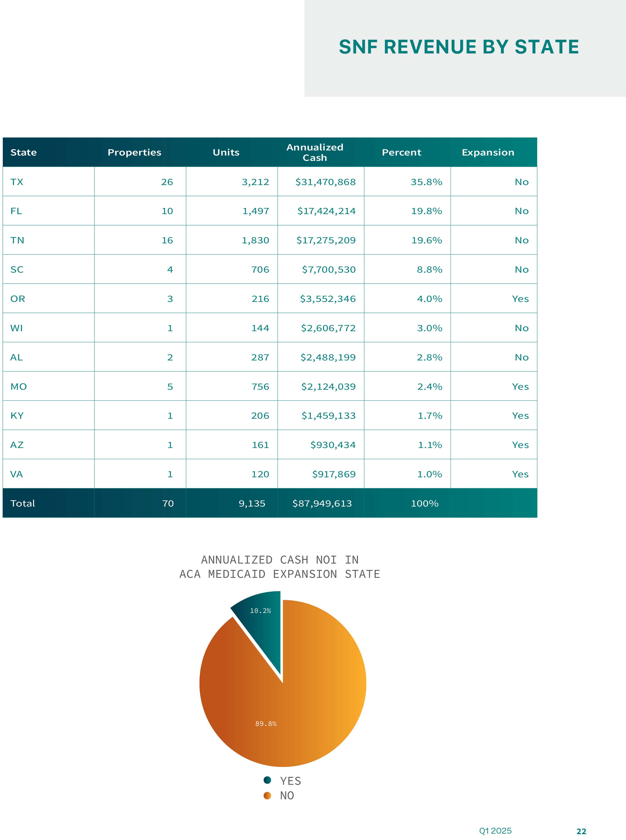
Task: Click the orange NO legend dot
Action: pos(267,795)
